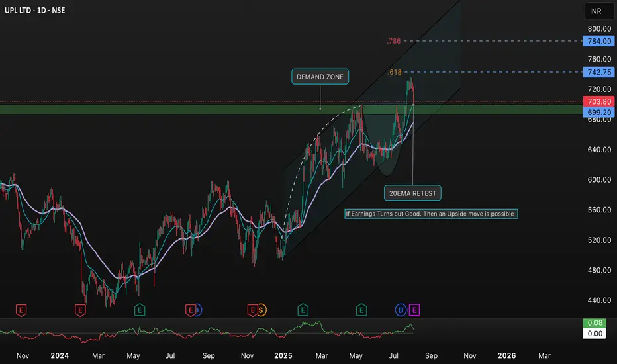Click the 784.00 blue price tag
This screenshot has height=364, width=617.
click(x=599, y=41)
